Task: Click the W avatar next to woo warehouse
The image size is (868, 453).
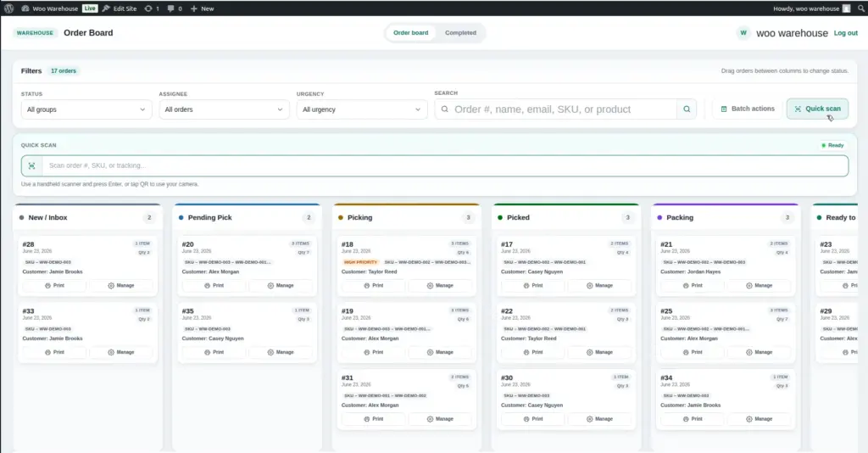Action: point(743,33)
